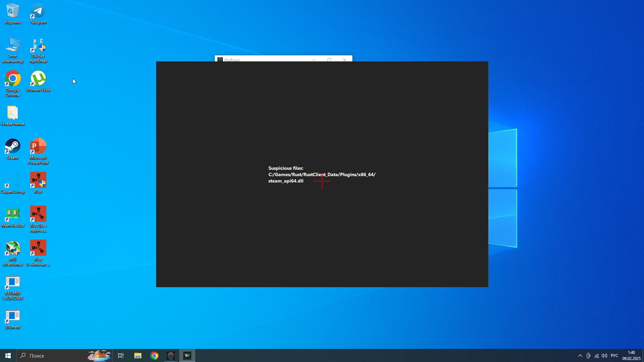Minimize the PinPoint window

click(314, 60)
